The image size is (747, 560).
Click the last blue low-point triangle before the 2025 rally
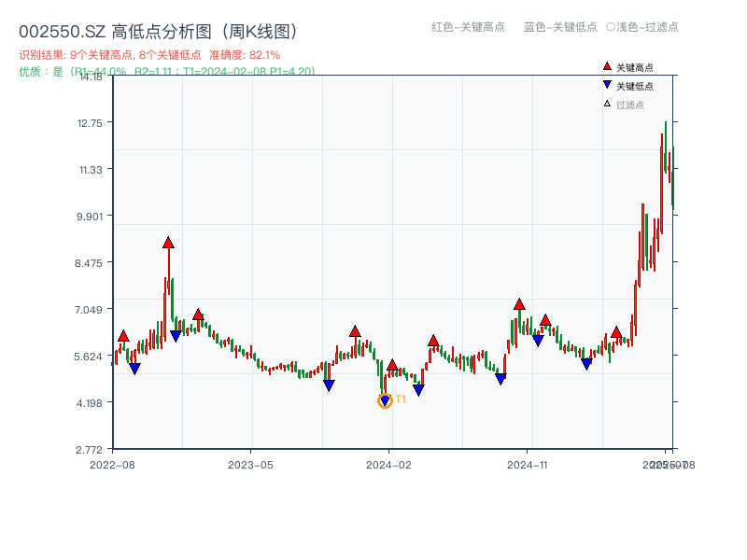point(587,364)
